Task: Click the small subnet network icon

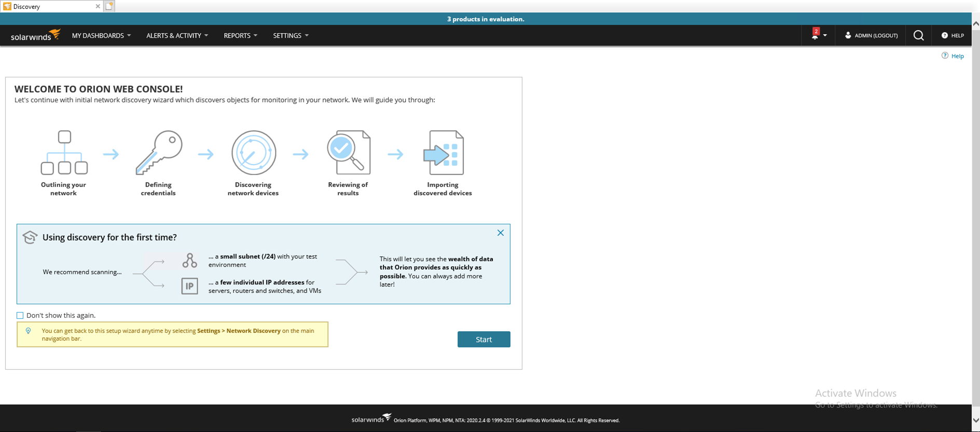Action: (189, 260)
